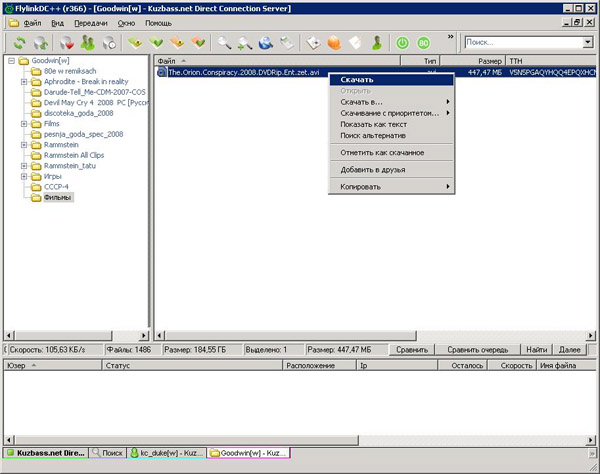Expand the Rammstein_tatu folder node

(24, 166)
